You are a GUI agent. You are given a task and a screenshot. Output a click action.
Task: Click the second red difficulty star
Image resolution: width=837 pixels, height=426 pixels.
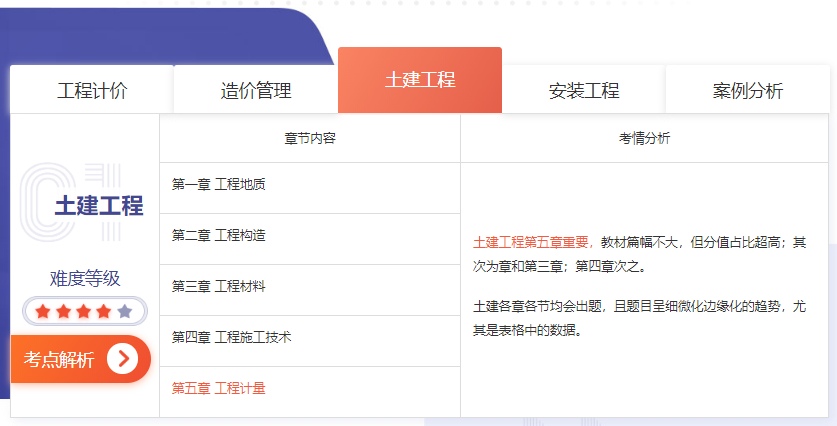tap(63, 311)
